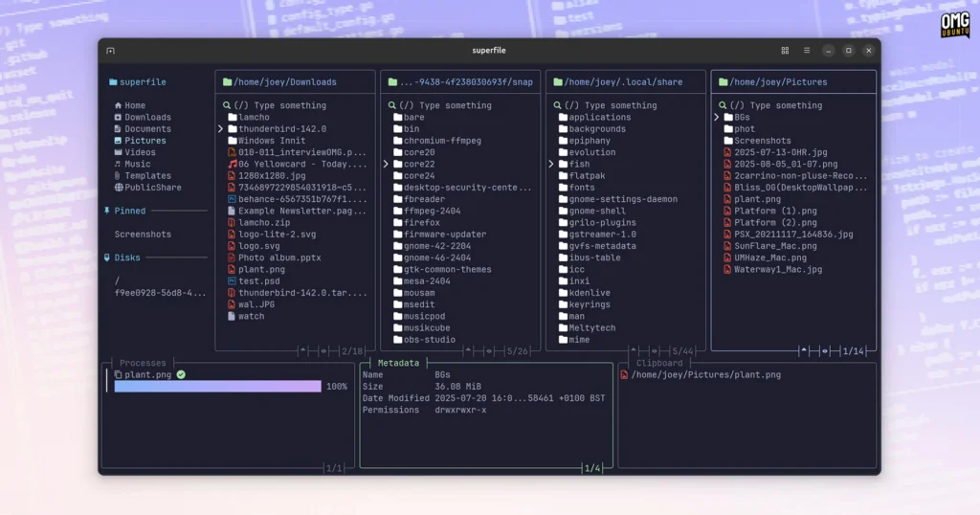Screen dimensions: 980x515
Task: Select Pictures in the sidebar
Action: [140, 141]
